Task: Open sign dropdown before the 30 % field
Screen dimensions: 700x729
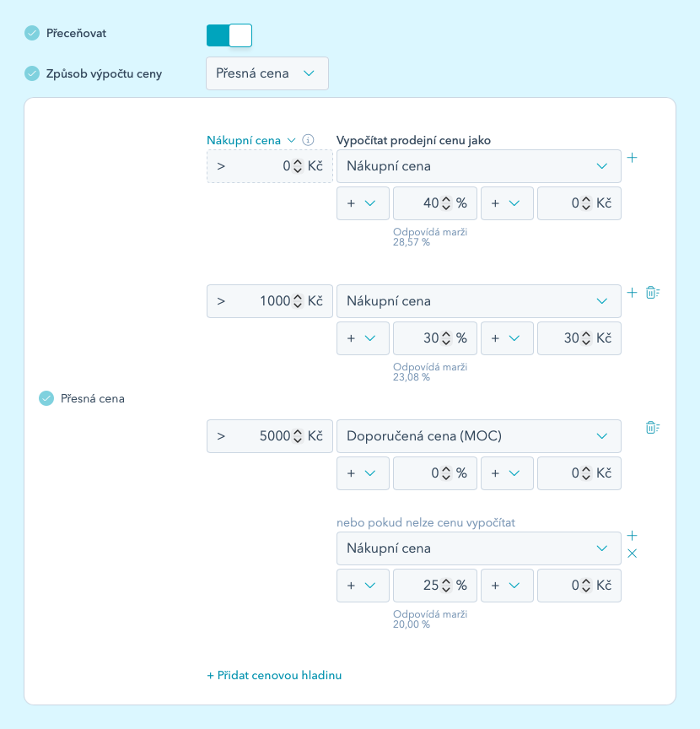Action: pyautogui.click(x=363, y=338)
